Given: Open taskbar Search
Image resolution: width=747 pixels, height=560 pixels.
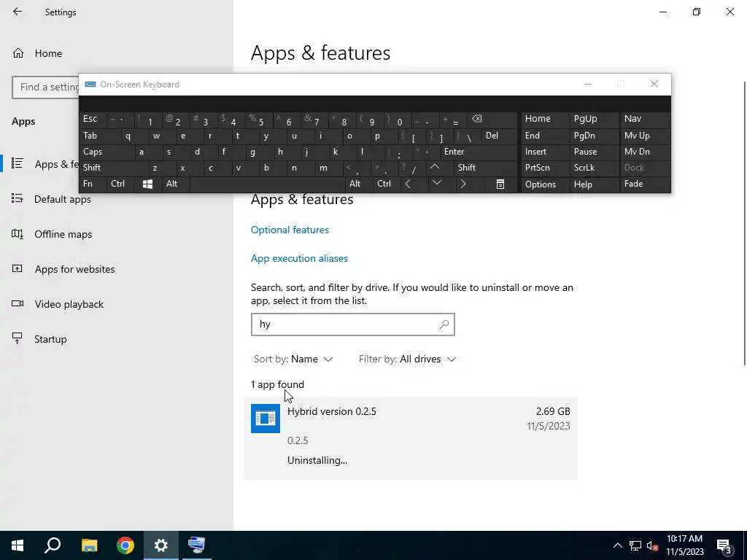Looking at the screenshot, I should tap(53, 545).
